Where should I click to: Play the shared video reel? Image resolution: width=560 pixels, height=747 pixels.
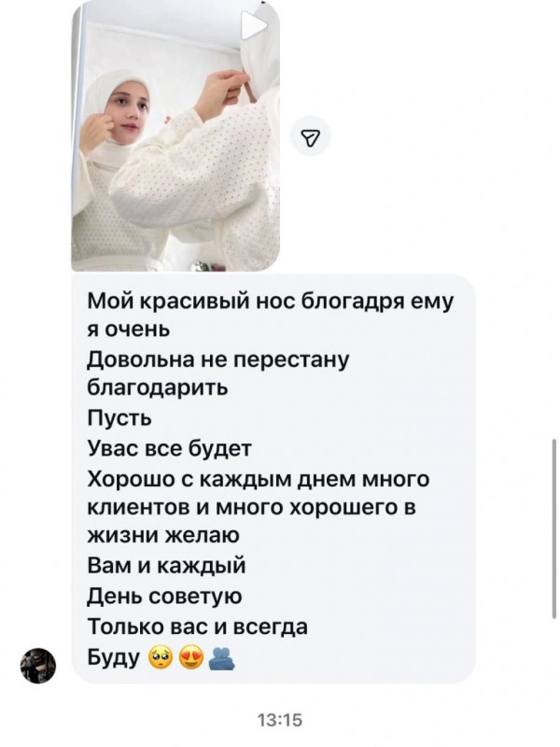pos(253,26)
